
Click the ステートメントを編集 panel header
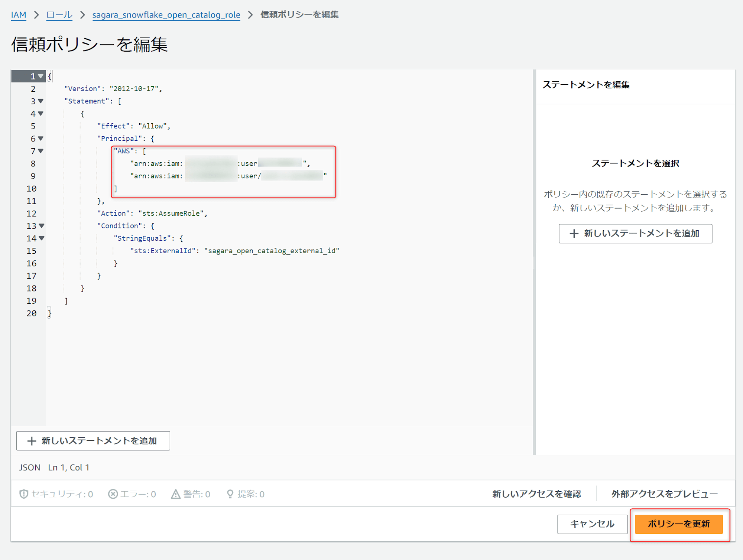(x=586, y=85)
